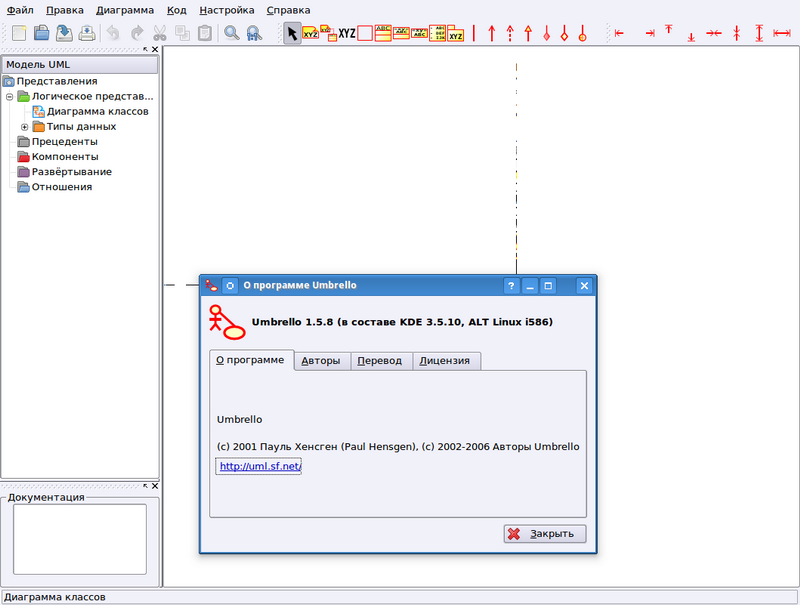Select the Class tool icon
Viewport: 800px width, 605px height.
point(383,33)
